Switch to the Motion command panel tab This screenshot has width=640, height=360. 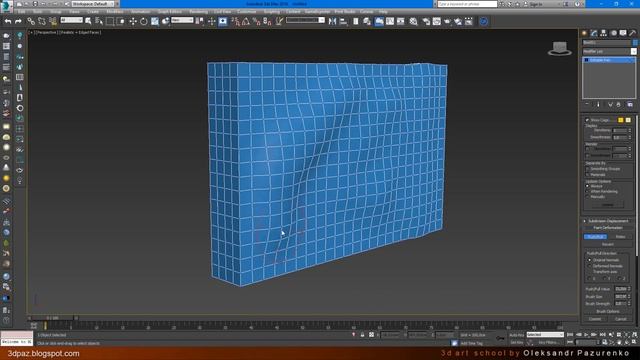click(x=613, y=33)
